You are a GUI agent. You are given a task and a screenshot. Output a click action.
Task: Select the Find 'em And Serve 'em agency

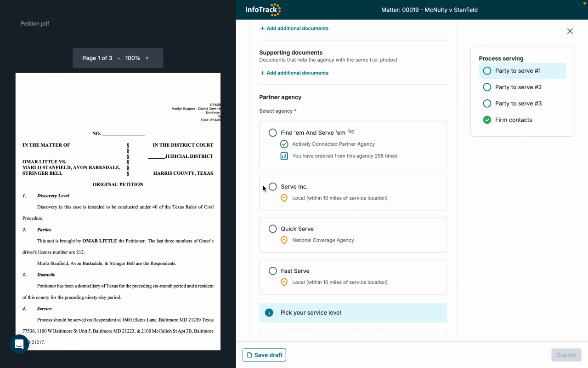(x=273, y=133)
